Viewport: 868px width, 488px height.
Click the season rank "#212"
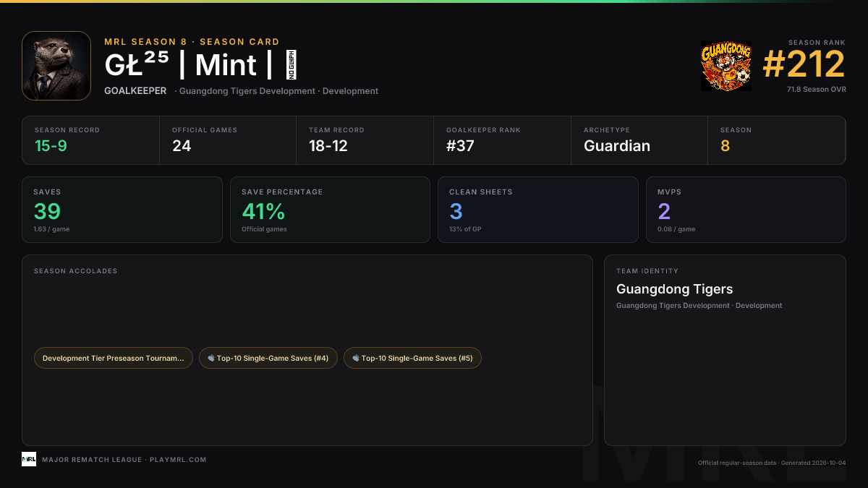tap(804, 65)
